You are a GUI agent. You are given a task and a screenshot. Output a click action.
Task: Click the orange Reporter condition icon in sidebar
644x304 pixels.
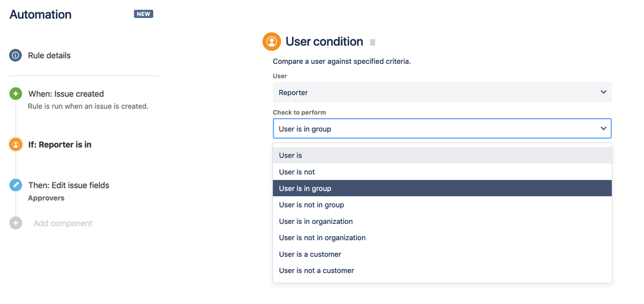pyautogui.click(x=15, y=145)
